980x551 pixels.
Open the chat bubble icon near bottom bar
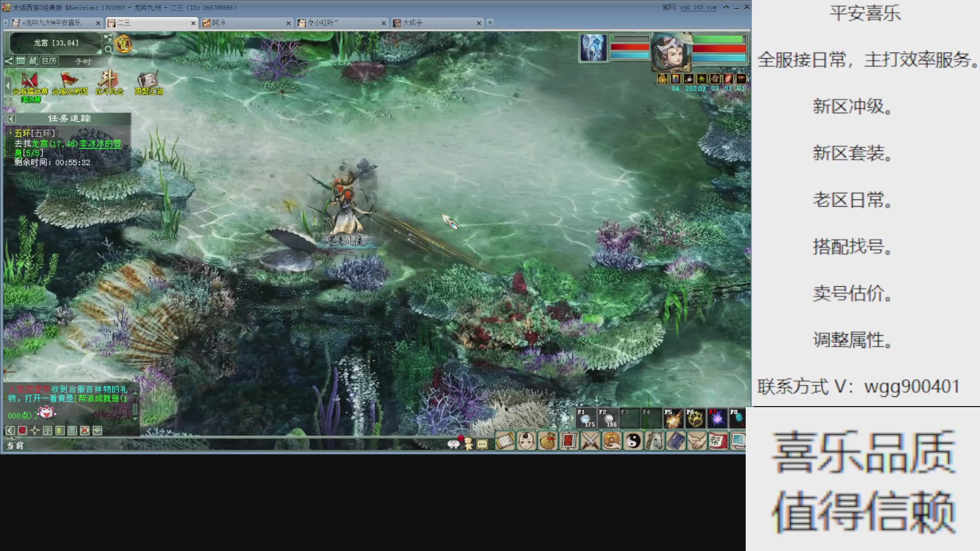482,444
